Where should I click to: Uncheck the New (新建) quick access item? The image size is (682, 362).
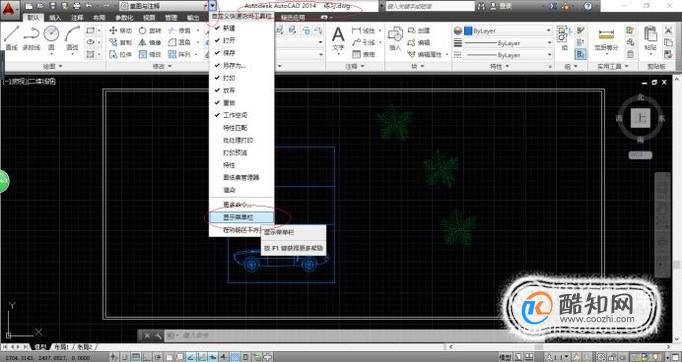[241, 28]
